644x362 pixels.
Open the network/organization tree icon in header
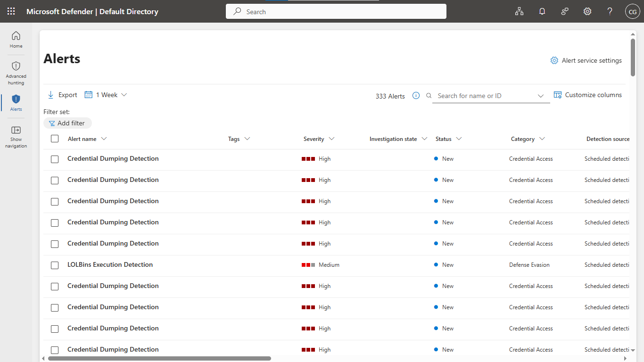click(x=519, y=11)
